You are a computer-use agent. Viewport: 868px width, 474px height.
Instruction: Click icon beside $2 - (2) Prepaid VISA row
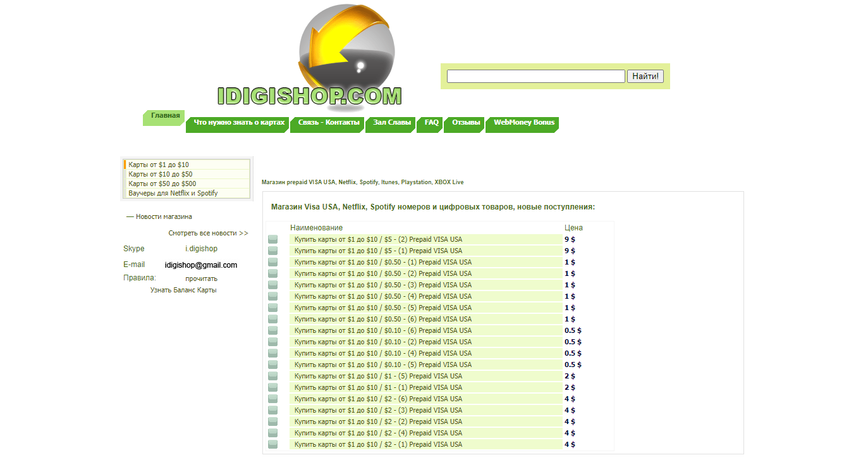pyautogui.click(x=273, y=421)
